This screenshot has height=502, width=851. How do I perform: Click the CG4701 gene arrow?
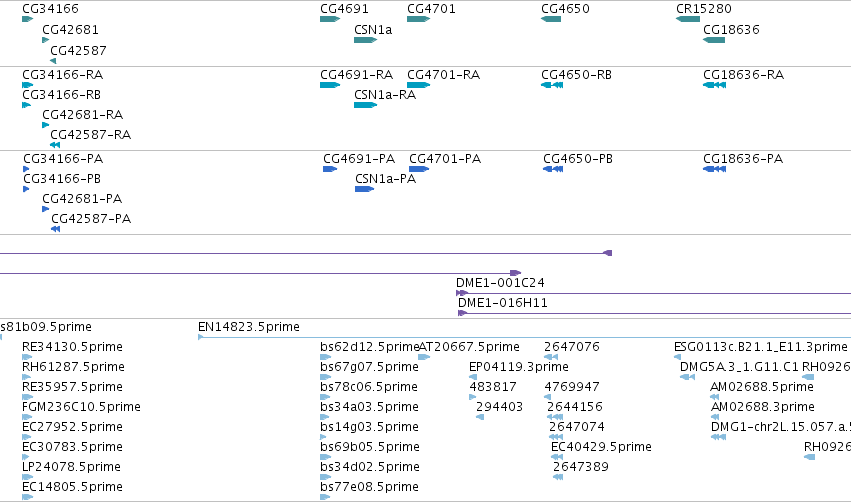[x=418, y=19]
